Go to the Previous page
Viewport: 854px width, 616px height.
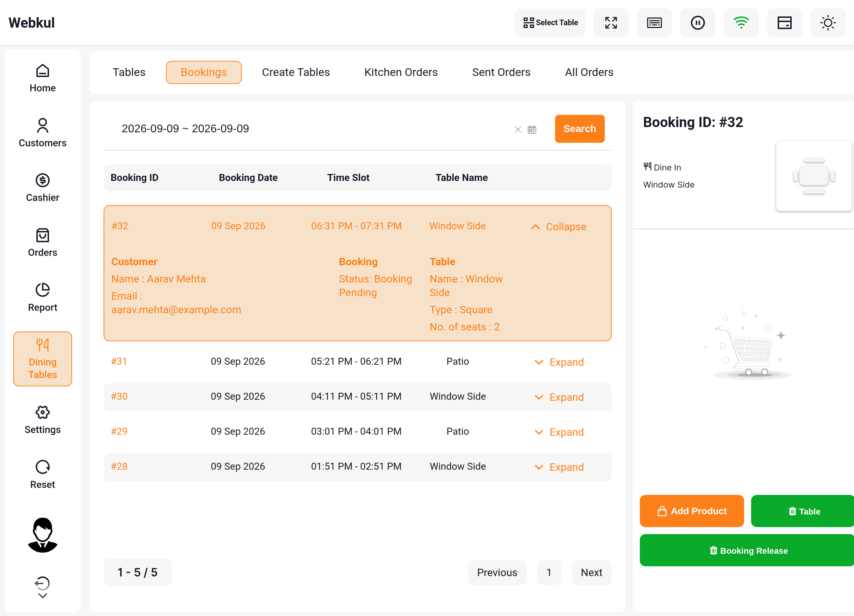tap(497, 572)
